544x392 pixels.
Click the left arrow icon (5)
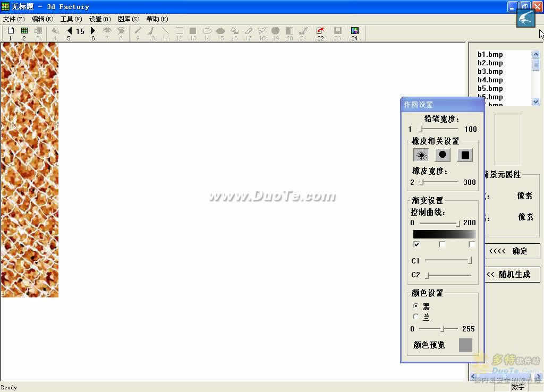[69, 31]
